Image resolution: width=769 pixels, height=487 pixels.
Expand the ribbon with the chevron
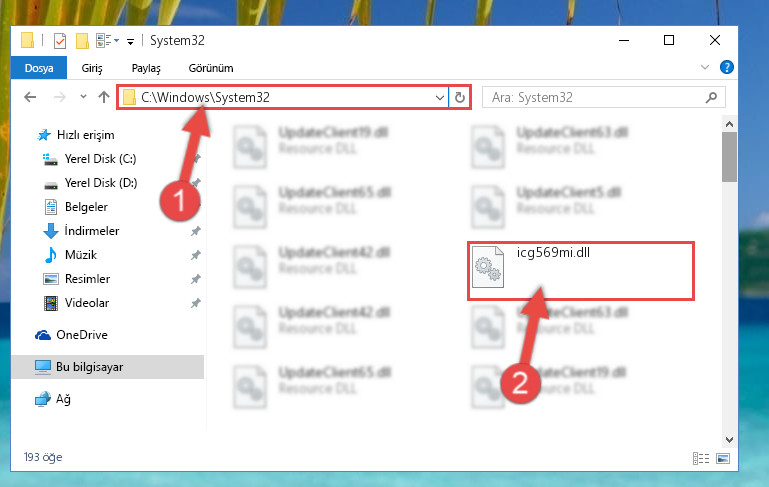[x=705, y=67]
